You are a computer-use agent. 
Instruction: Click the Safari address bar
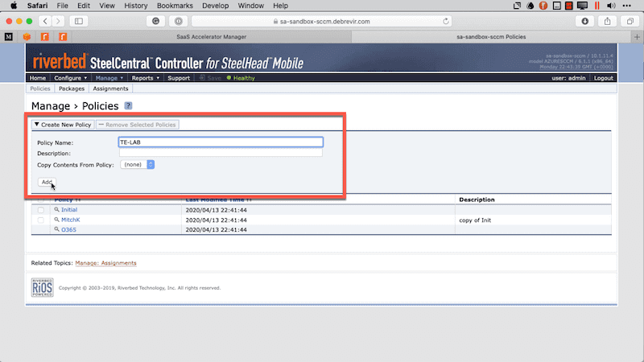[321, 22]
